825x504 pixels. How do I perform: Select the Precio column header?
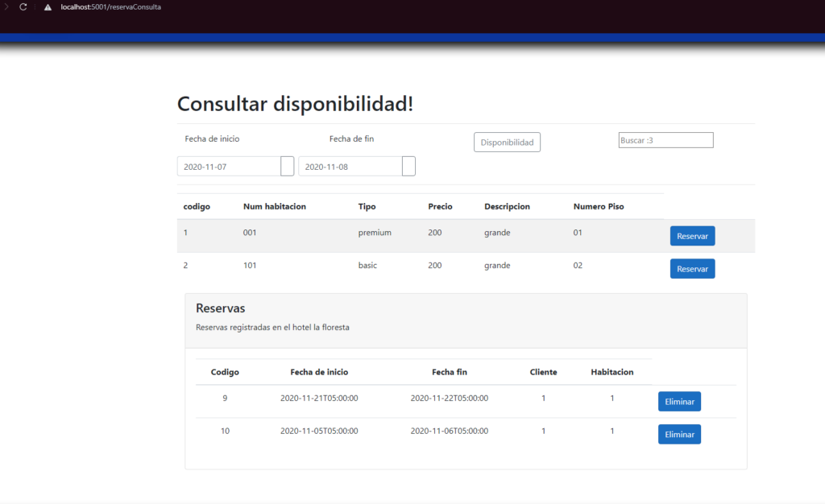440,207
